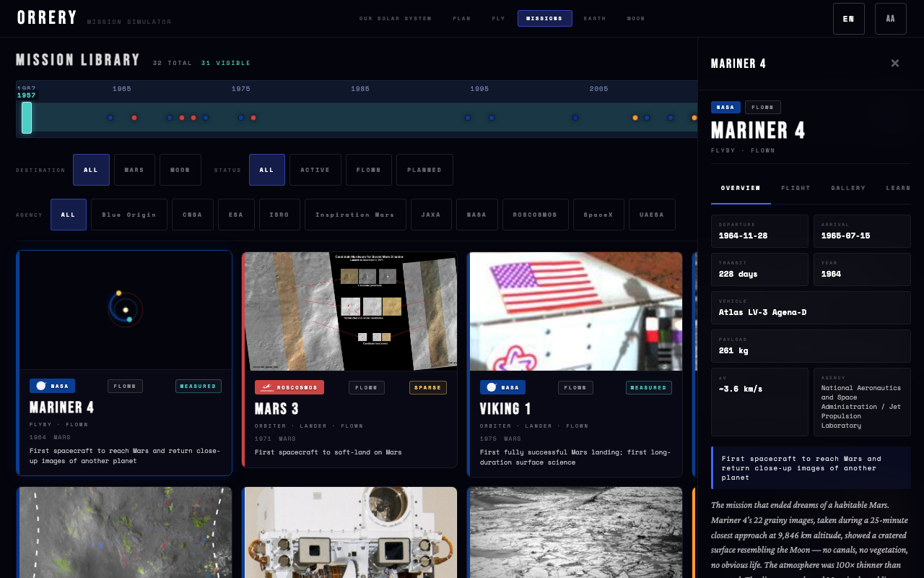Click the MEASURED tag on Mariner 4 card
The width and height of the screenshot is (924, 578).
[199, 386]
